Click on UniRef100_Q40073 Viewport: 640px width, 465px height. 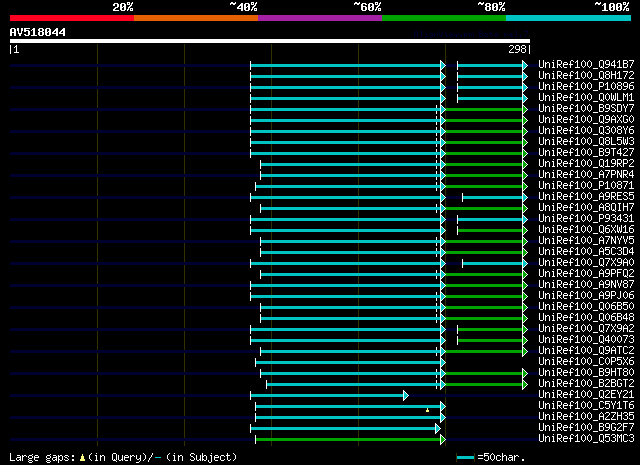point(586,340)
